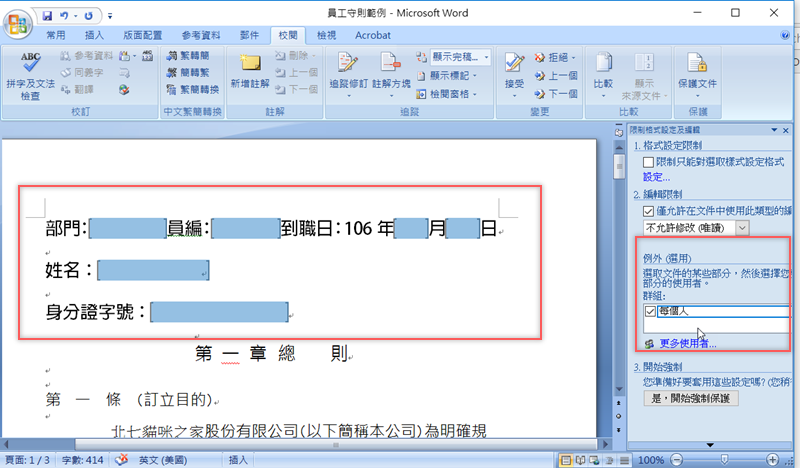Uncheck 僅允許在文件中使用此類型的編輯 checkbox
Viewport: 800px width, 468px height.
(x=648, y=211)
